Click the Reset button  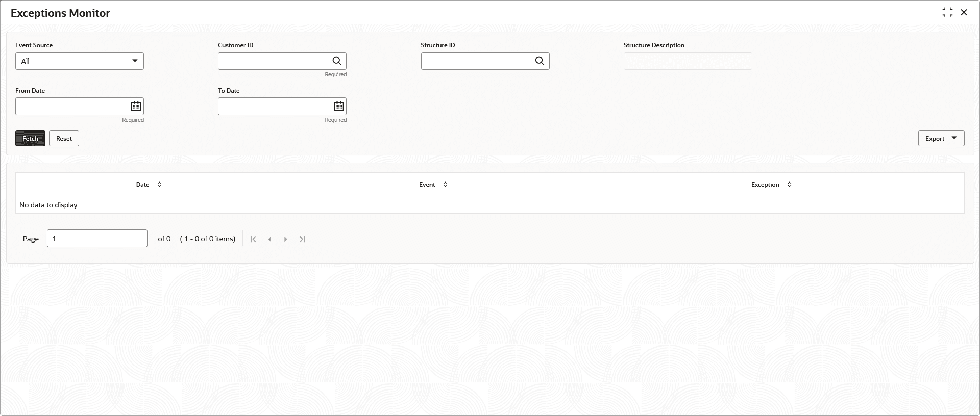(64, 138)
